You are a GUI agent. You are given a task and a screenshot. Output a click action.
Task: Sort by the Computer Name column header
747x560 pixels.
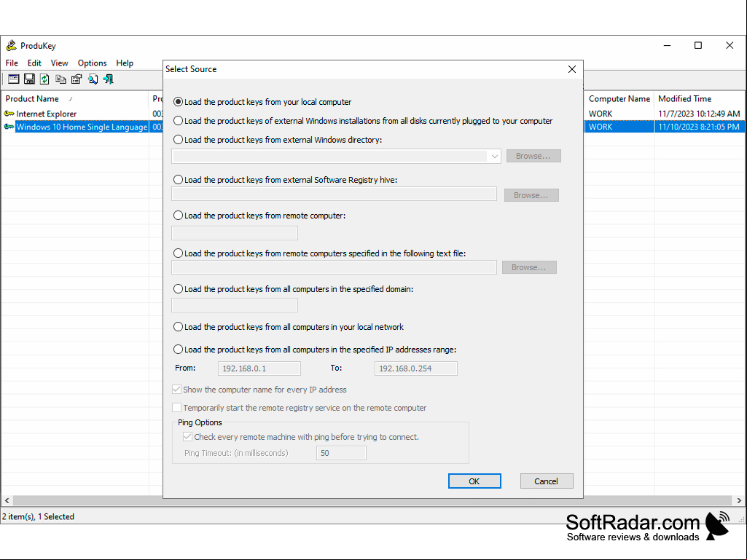(x=619, y=99)
